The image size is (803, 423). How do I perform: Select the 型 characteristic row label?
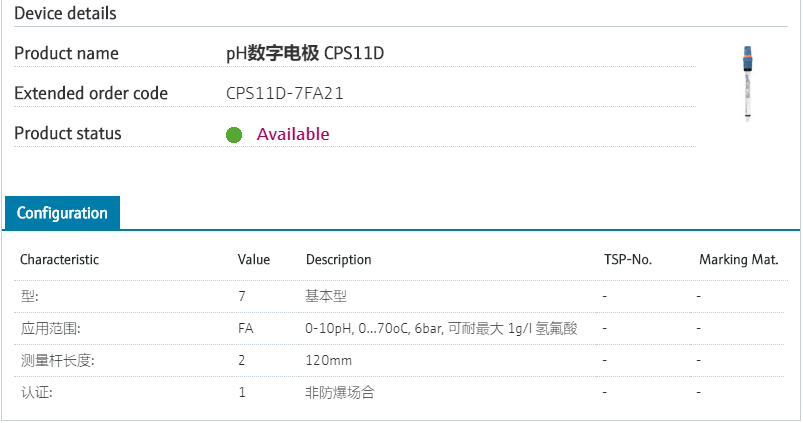[30, 296]
